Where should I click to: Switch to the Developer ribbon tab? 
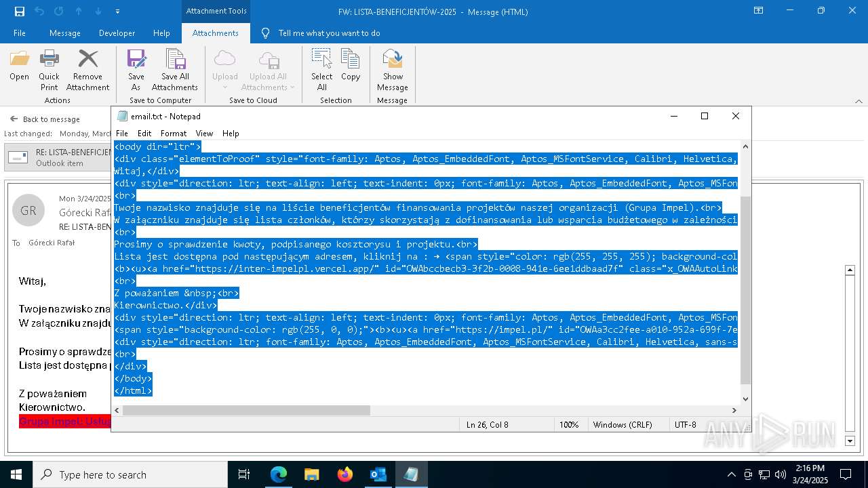[117, 33]
